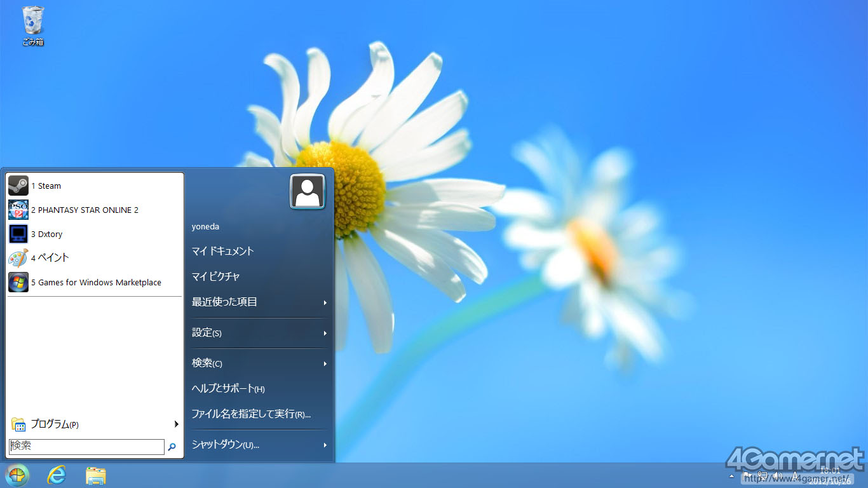The image size is (868, 488).
Task: Select ファイル名を指定して実行(R)...
Action: 259,414
